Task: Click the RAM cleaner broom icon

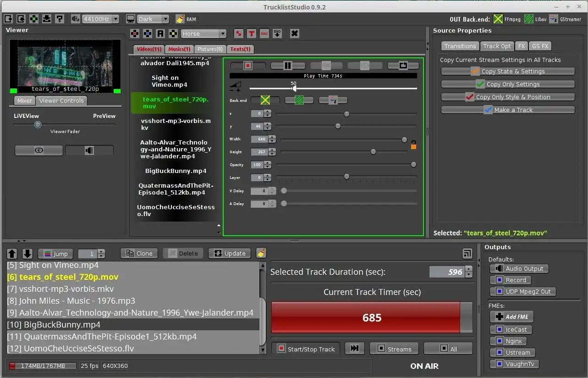Action: pos(181,19)
